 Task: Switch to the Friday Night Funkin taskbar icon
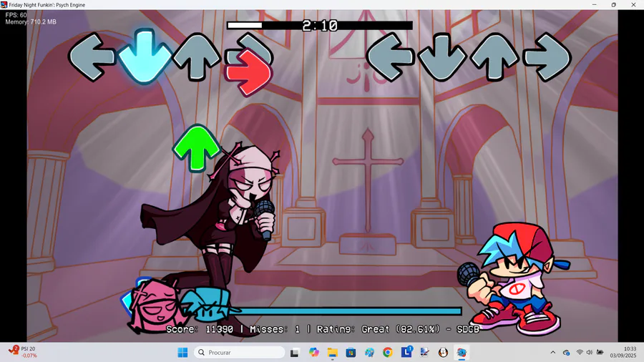click(462, 352)
